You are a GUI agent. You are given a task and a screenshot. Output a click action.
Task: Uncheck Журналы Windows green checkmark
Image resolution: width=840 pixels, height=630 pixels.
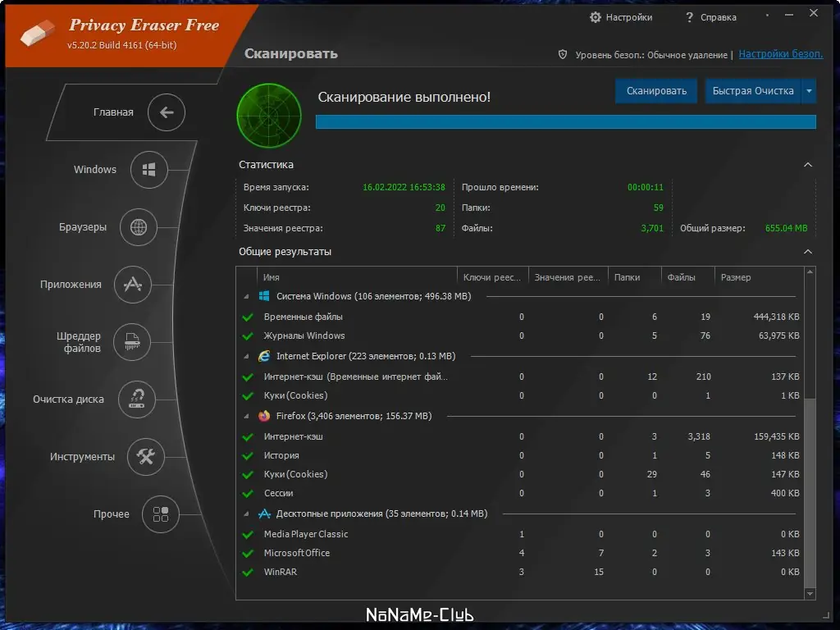point(248,336)
